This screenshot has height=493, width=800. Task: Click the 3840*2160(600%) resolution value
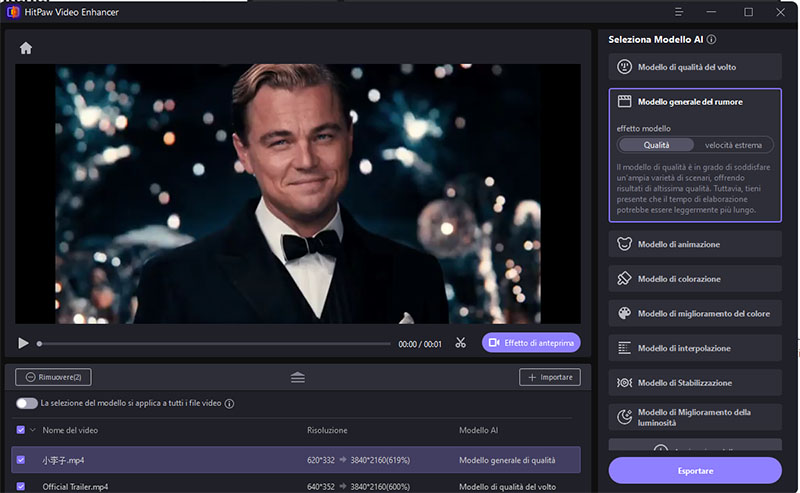(380, 487)
